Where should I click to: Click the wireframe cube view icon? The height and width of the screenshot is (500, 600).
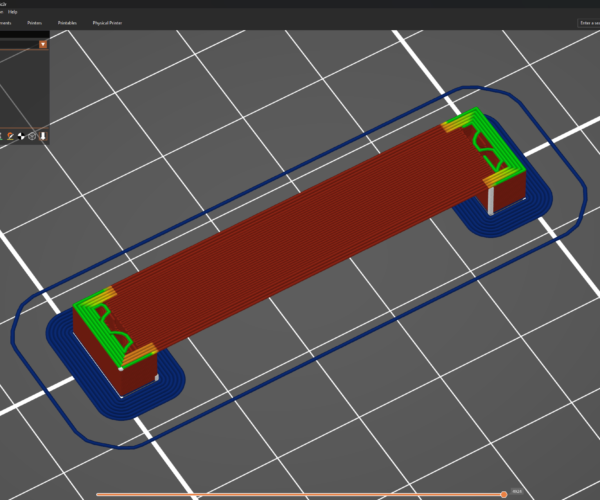(x=32, y=136)
